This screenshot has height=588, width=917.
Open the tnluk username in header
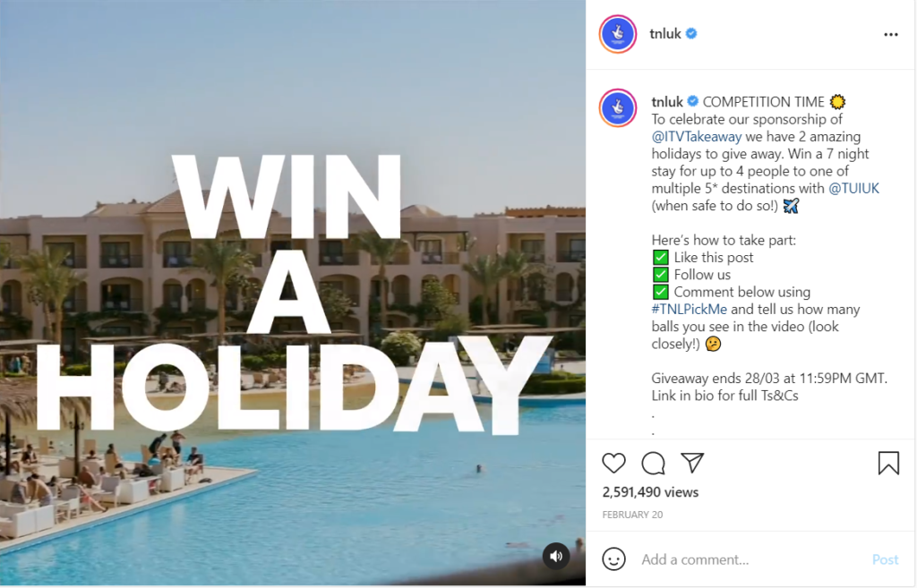click(665, 34)
